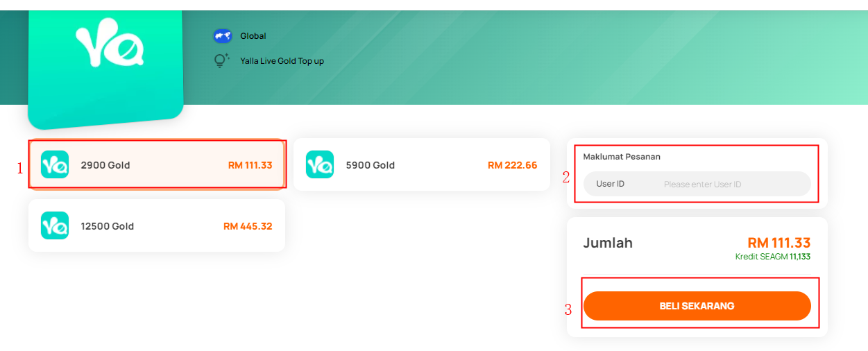The height and width of the screenshot is (351, 868).
Task: Click the Yalla icon on 12500 Gold card
Action: coord(55,225)
